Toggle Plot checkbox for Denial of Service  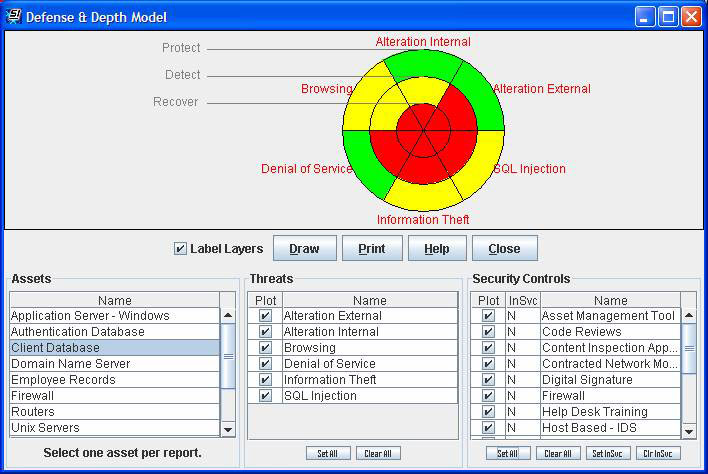click(265, 364)
